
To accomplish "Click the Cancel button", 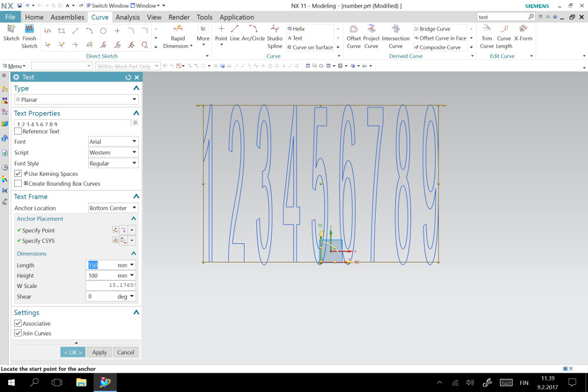I will 126,352.
